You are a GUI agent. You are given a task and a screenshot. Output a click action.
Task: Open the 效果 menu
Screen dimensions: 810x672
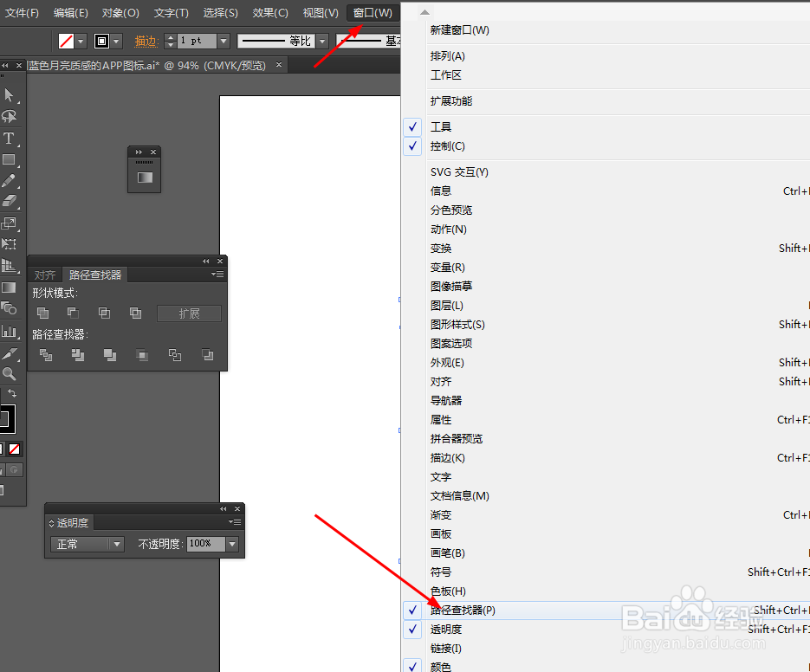click(269, 12)
